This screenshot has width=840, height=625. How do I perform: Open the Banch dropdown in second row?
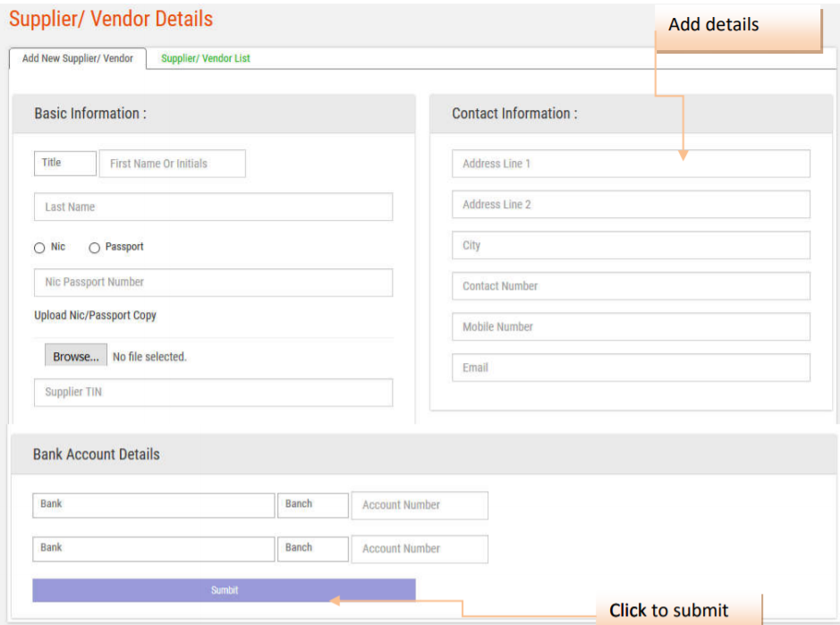pos(312,548)
